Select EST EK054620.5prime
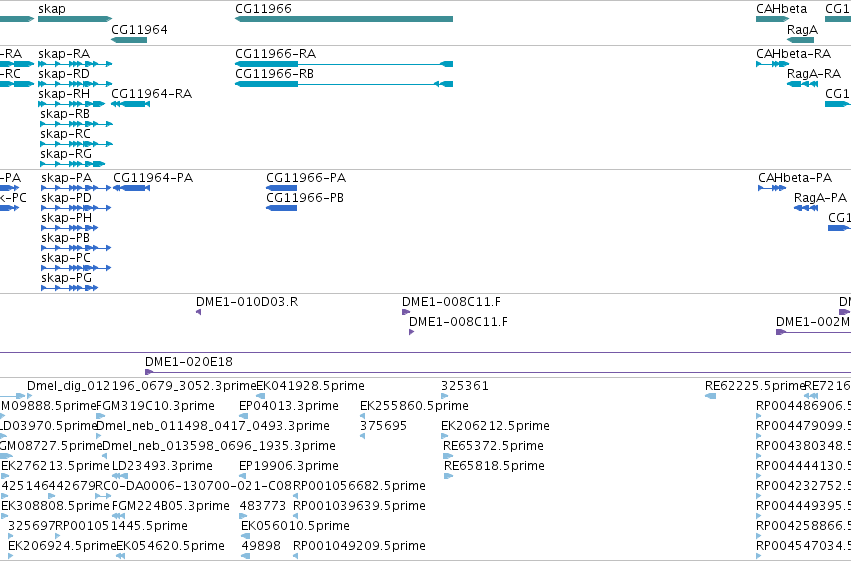 pyautogui.click(x=170, y=546)
